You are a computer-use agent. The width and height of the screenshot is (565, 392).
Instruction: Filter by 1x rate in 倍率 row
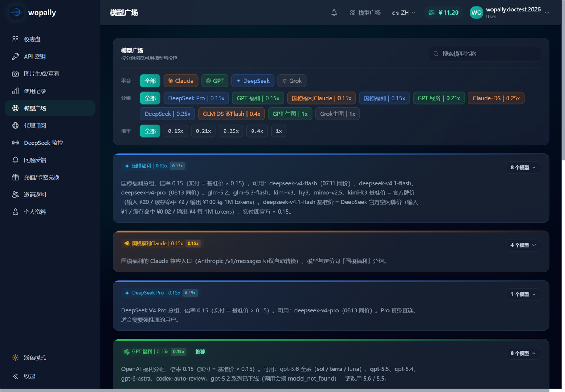click(x=279, y=131)
